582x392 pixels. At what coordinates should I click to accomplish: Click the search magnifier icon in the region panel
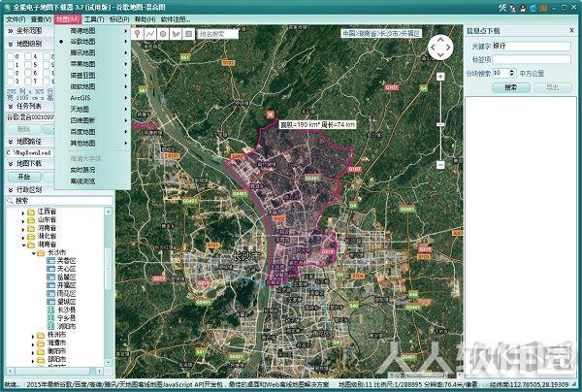coord(10,201)
